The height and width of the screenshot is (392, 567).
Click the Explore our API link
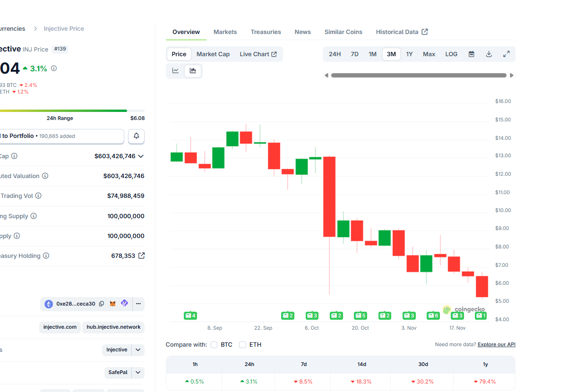click(x=496, y=345)
